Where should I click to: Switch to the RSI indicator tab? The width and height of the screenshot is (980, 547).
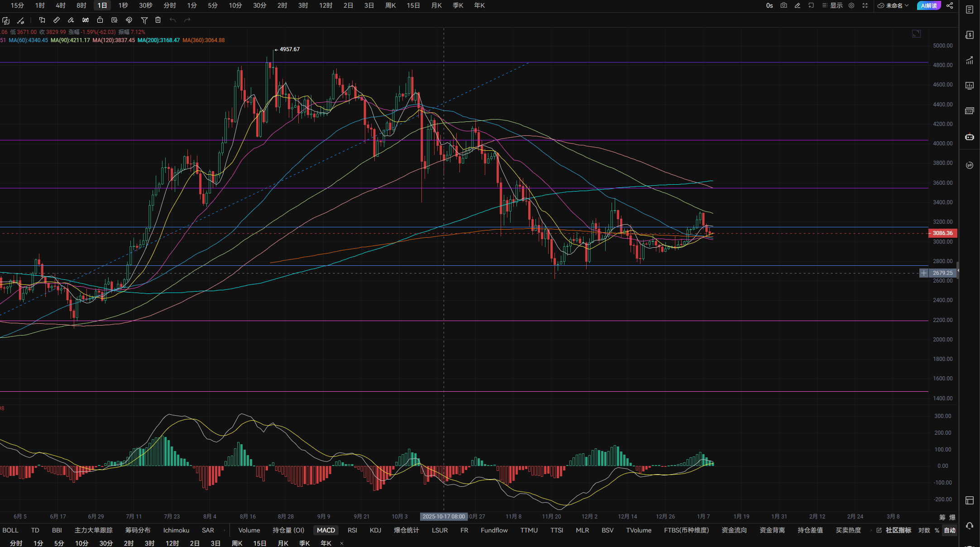352,530
